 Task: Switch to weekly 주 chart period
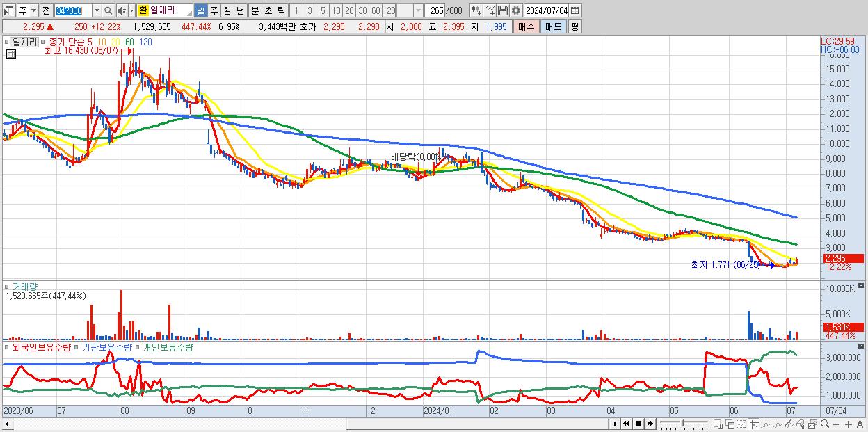tap(214, 10)
